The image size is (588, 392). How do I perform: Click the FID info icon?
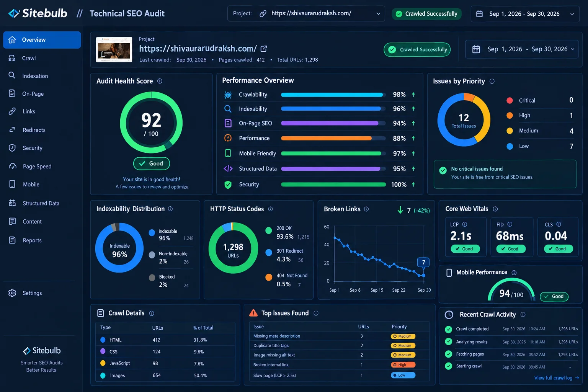[x=510, y=224]
